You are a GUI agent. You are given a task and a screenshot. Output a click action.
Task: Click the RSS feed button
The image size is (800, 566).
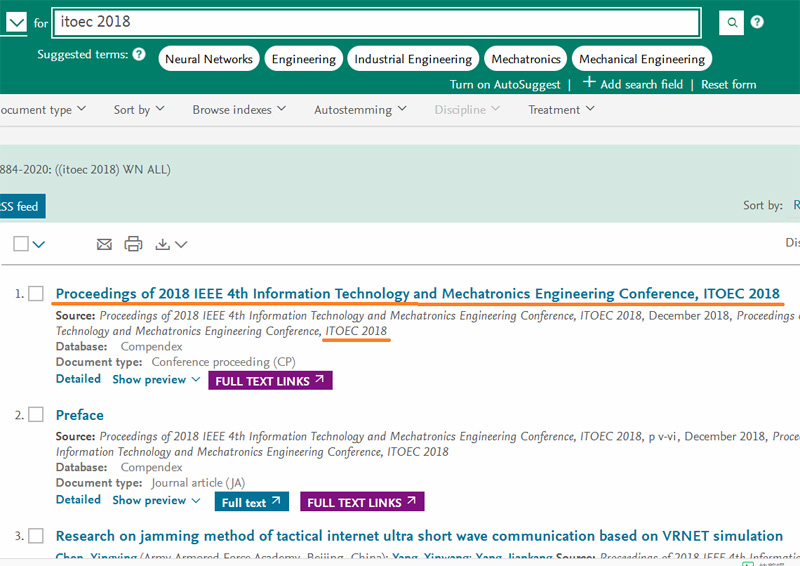22,206
